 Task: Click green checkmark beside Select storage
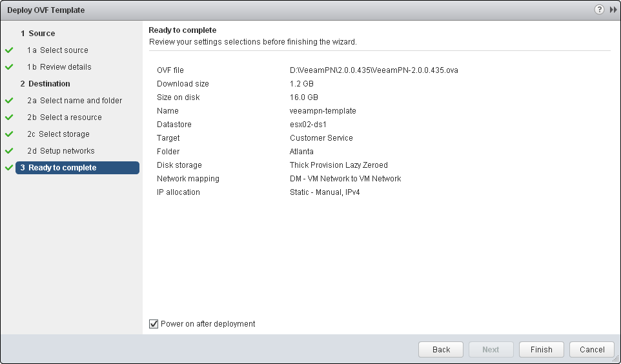point(9,134)
